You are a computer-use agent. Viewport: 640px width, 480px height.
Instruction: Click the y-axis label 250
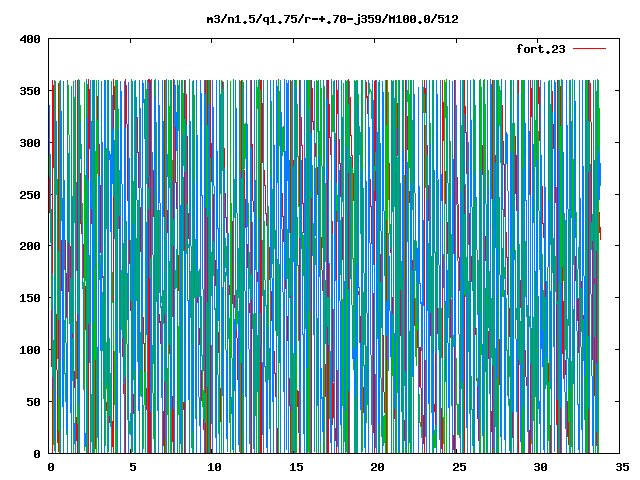[x=30, y=195]
